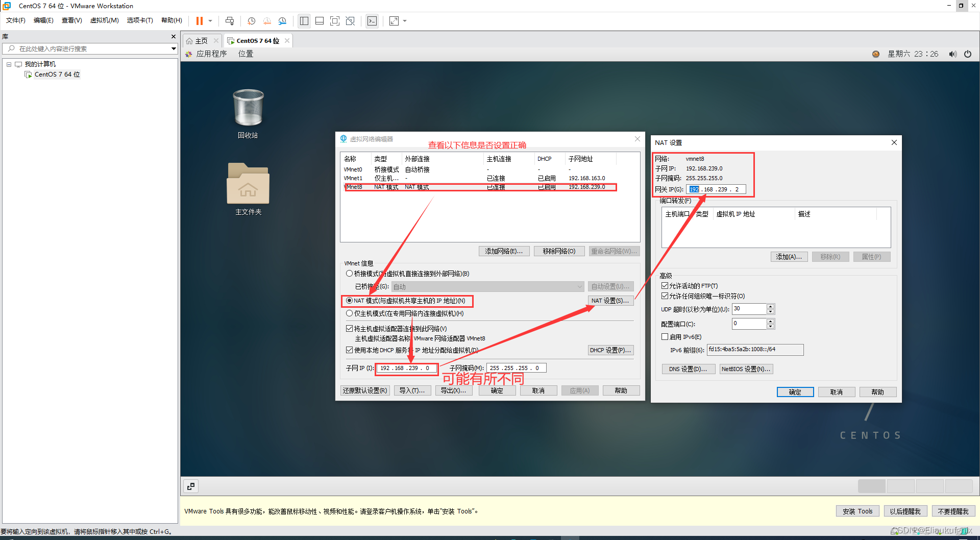Click the CentOS power icon in top bar

(968, 54)
